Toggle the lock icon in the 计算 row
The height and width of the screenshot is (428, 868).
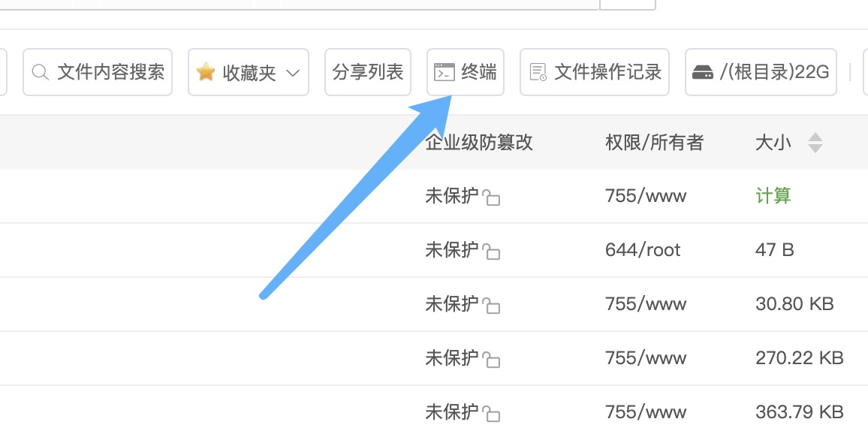coord(491,197)
